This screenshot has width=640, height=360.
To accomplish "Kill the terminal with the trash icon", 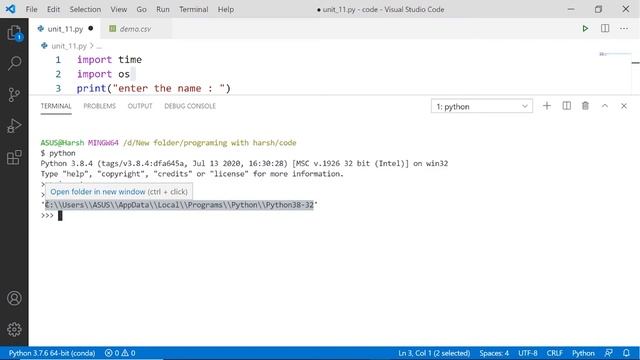I will [585, 106].
